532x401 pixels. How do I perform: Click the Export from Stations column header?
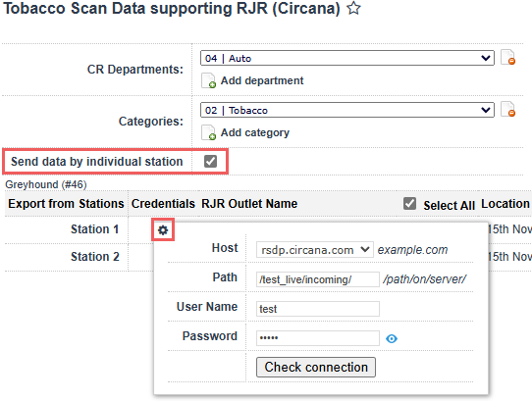(66, 204)
